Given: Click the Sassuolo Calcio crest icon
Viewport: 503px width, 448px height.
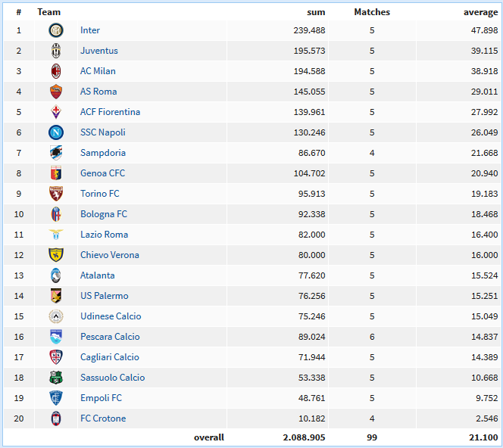Looking at the screenshot, I should tap(56, 378).
